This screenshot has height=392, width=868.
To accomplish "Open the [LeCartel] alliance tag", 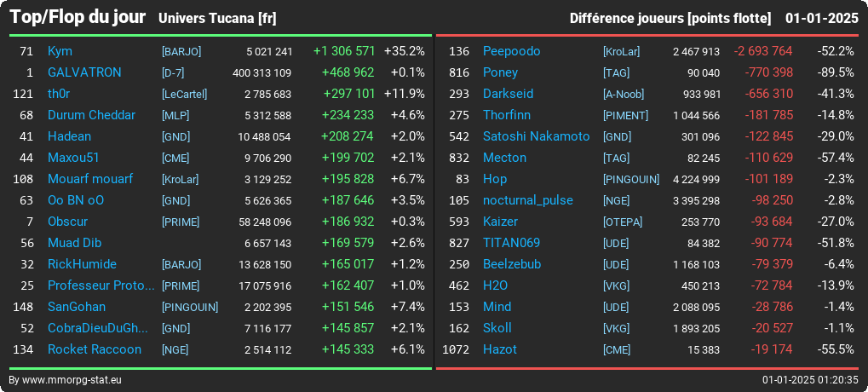I will point(184,95).
